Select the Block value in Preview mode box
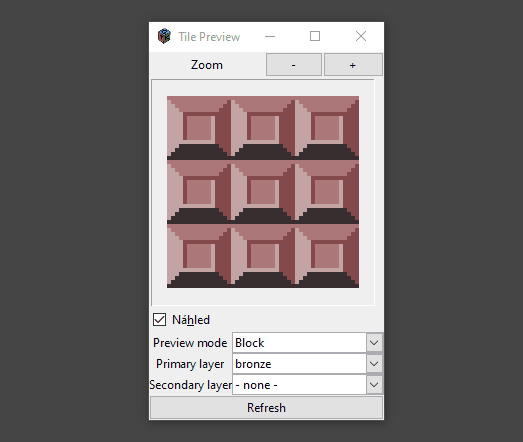Screen dimensions: 523x442 click(299, 343)
